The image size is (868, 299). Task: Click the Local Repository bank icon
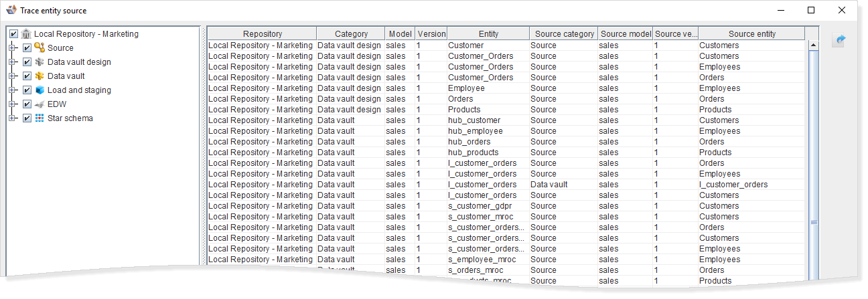pyautogui.click(x=26, y=34)
